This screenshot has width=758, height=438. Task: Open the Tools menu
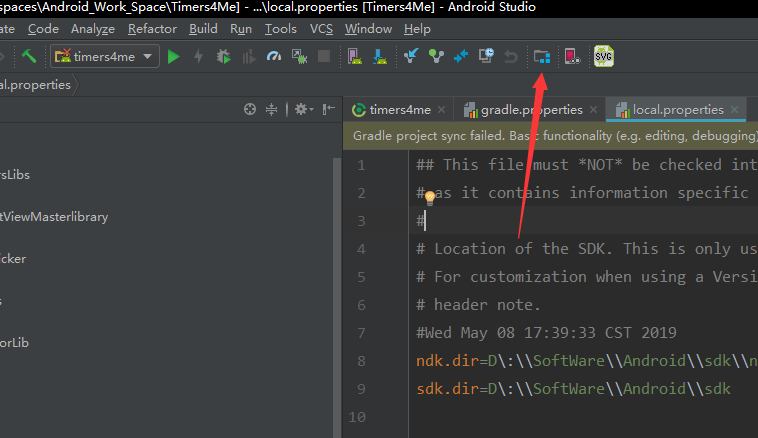click(x=280, y=29)
